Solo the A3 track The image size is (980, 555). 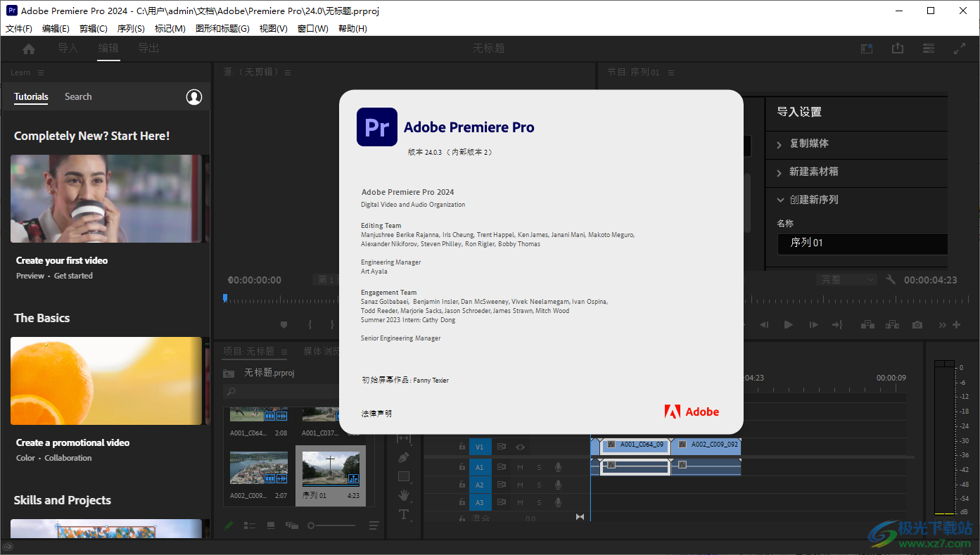click(540, 502)
